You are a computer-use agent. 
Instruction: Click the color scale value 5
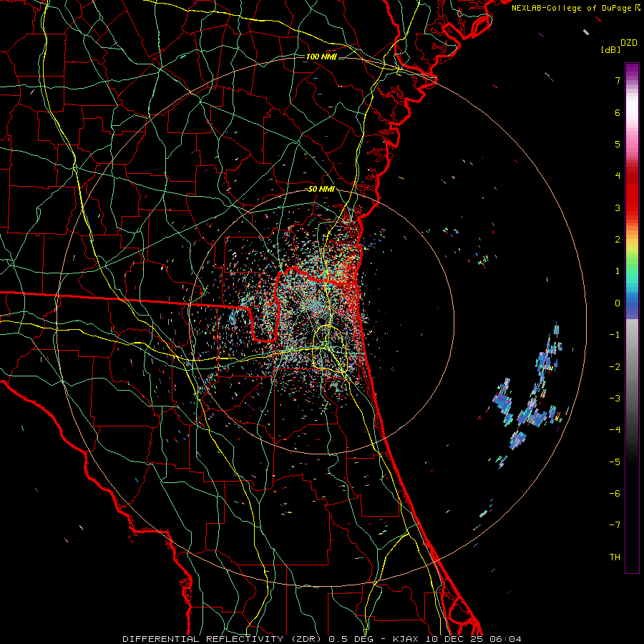(618, 144)
